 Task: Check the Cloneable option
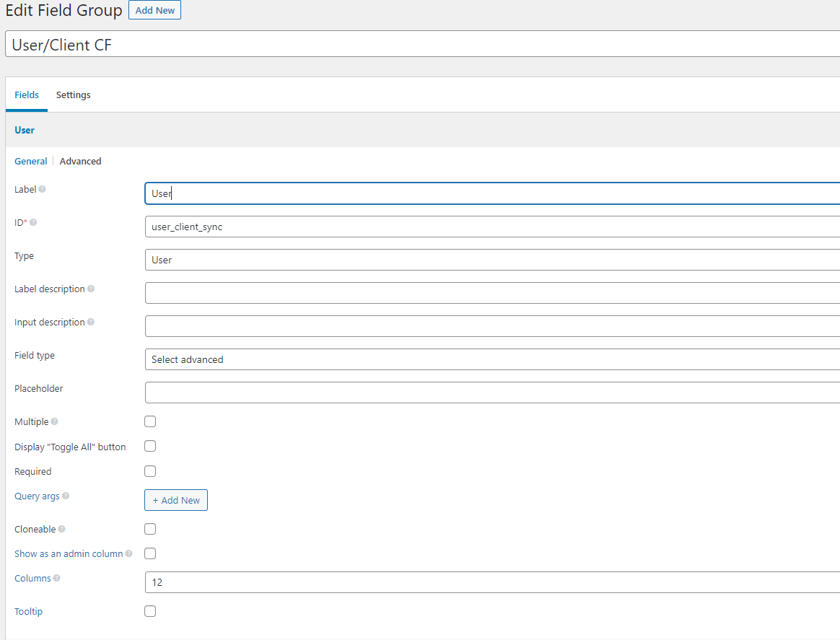[x=149, y=528]
